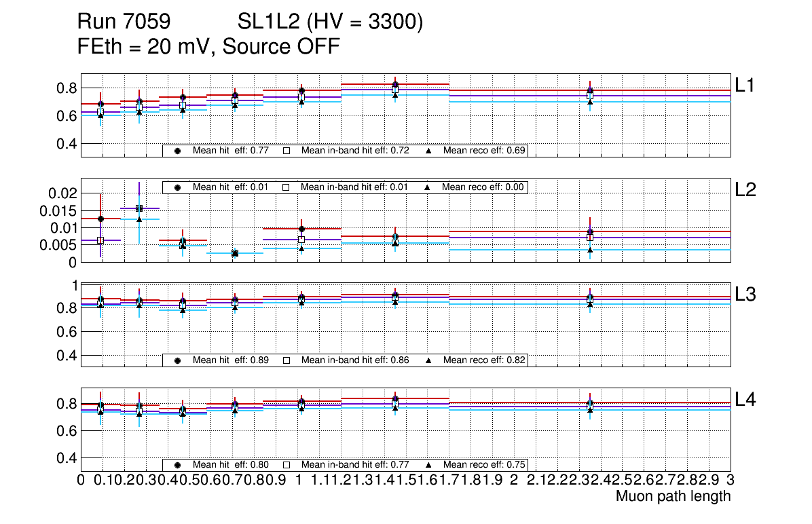Click the 'Mean reco eff: 0.75' legend text

click(x=483, y=465)
